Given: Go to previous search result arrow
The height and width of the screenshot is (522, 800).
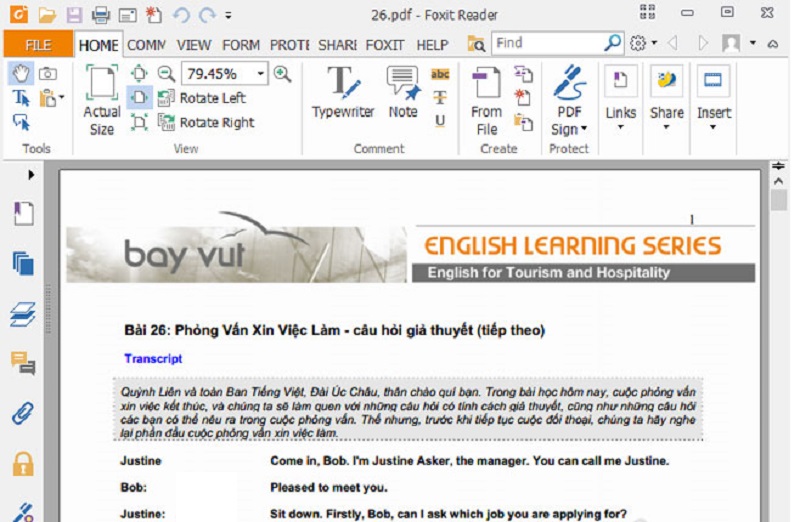Looking at the screenshot, I should (x=673, y=43).
